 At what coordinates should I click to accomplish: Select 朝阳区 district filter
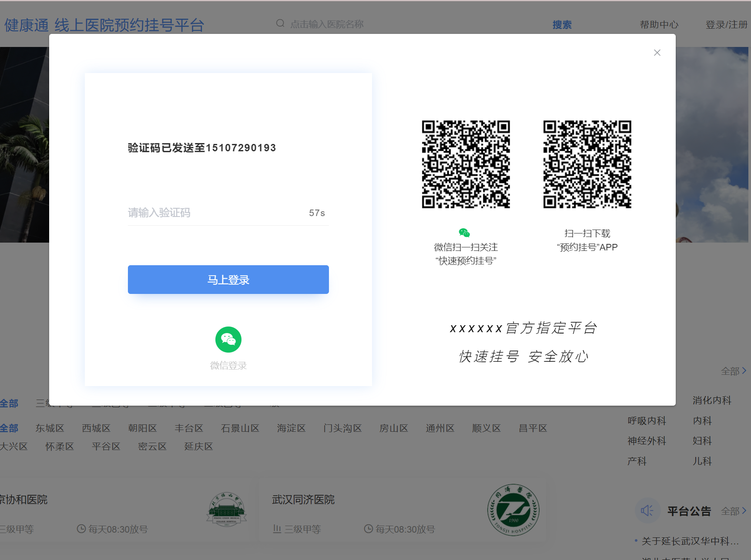[143, 428]
